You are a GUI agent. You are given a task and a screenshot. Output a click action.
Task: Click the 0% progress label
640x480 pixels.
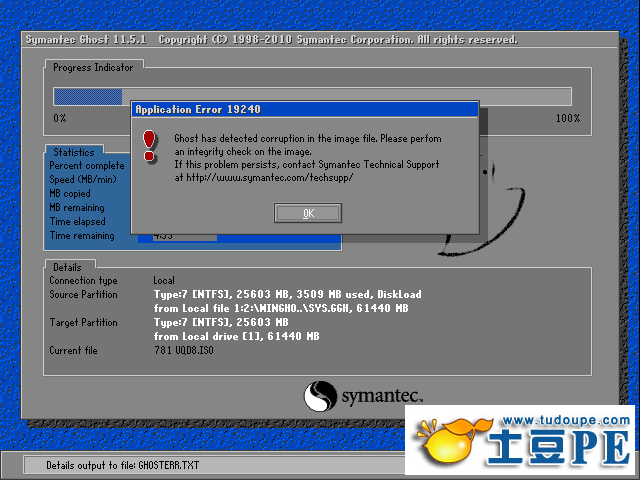tap(60, 118)
